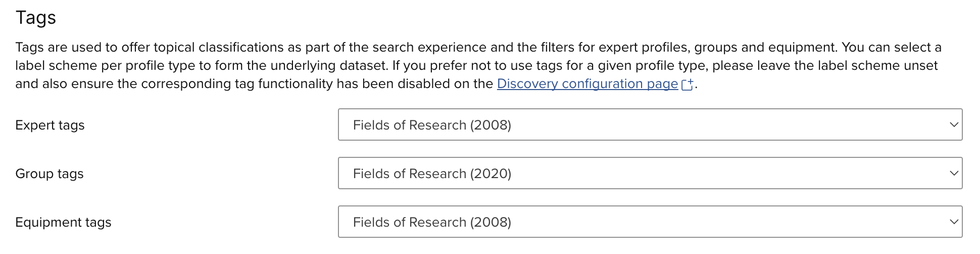The width and height of the screenshot is (980, 254).
Task: Click the Expert tags label
Action: click(x=50, y=125)
